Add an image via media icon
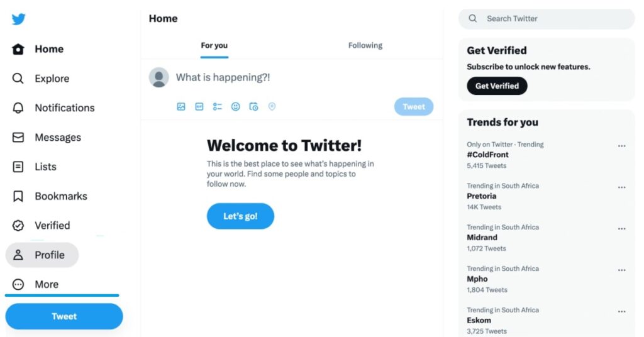This screenshot has height=337, width=644. (x=181, y=107)
